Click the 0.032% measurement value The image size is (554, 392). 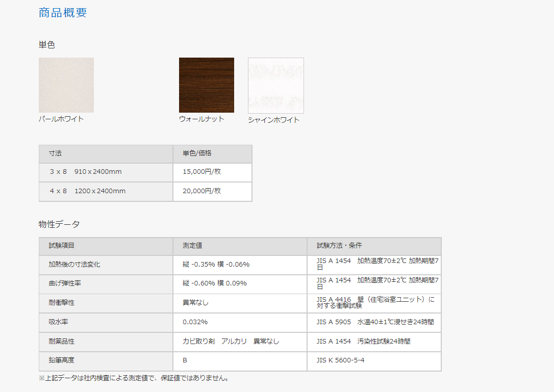195,322
